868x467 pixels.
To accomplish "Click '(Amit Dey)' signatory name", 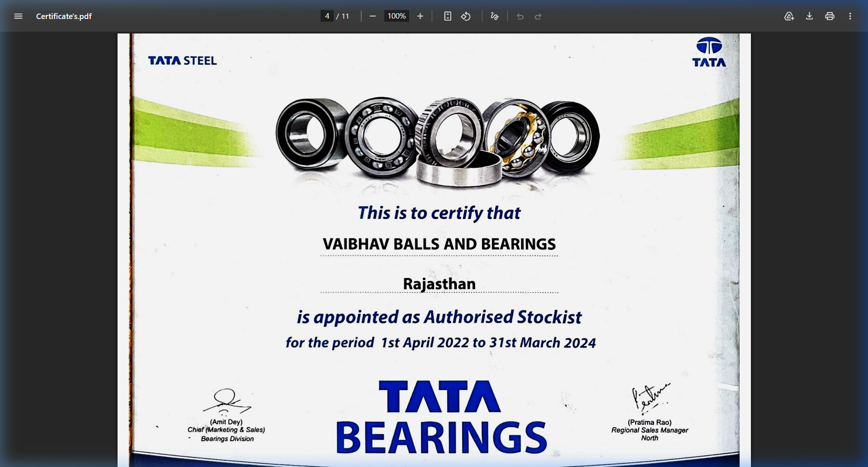I will pyautogui.click(x=226, y=422).
